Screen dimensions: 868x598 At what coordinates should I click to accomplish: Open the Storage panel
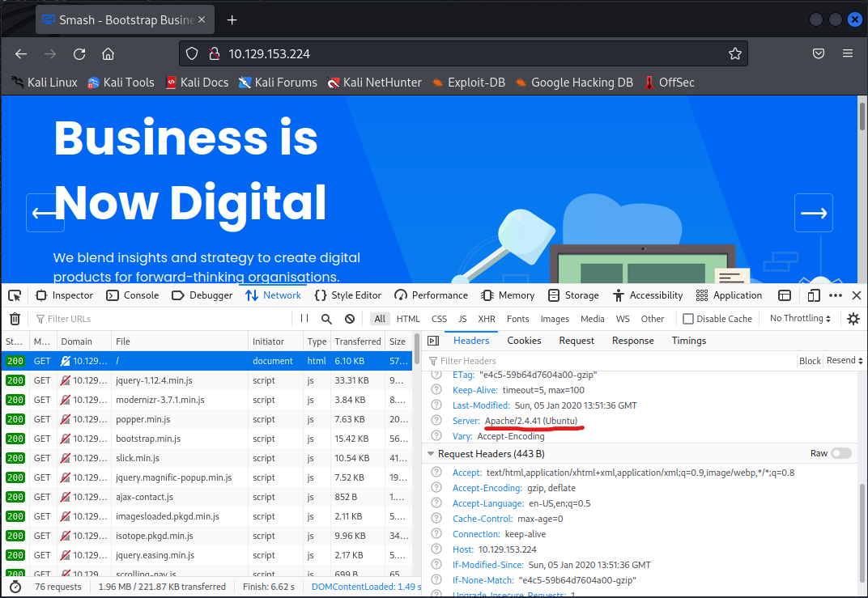[x=573, y=295]
